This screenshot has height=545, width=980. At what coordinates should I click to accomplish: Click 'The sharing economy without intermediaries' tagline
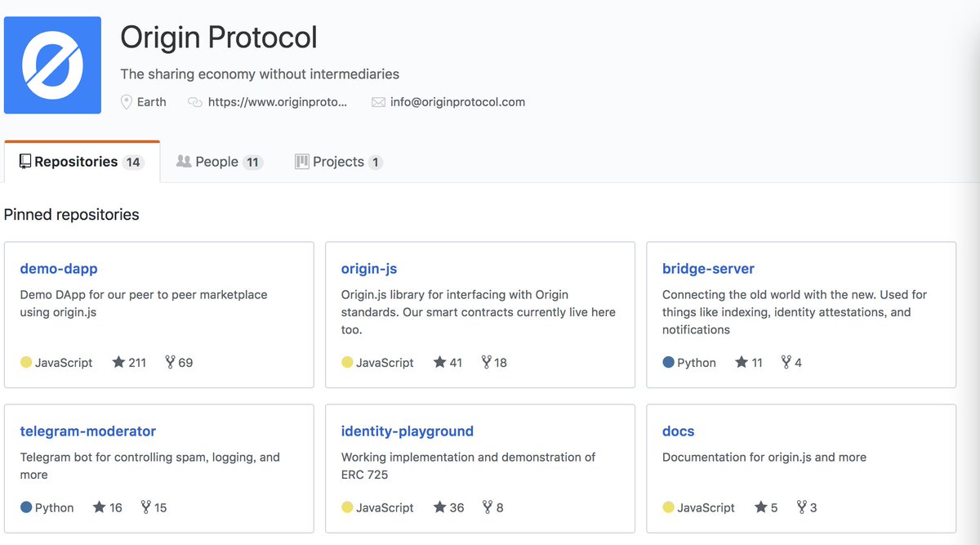(x=260, y=74)
